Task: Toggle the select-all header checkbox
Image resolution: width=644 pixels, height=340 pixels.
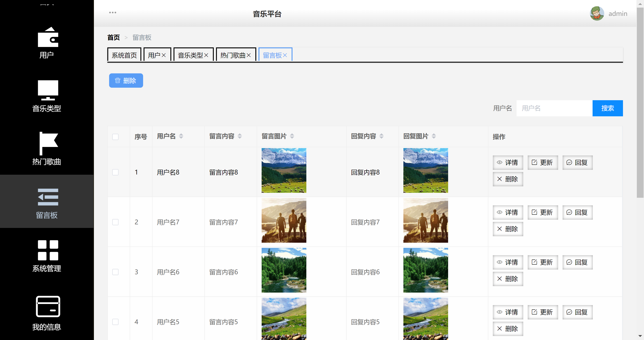Action: [x=115, y=137]
